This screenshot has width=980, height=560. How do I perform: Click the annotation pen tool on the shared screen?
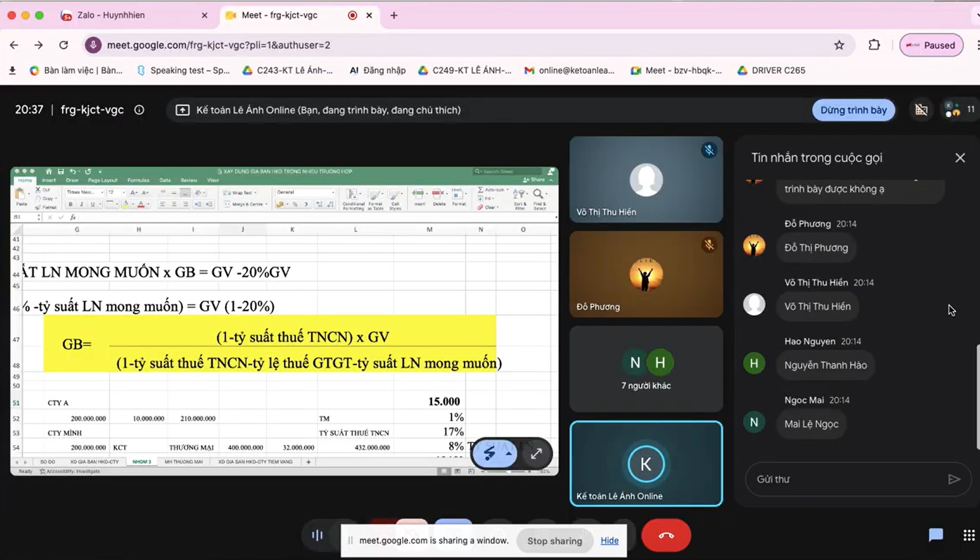(x=490, y=454)
